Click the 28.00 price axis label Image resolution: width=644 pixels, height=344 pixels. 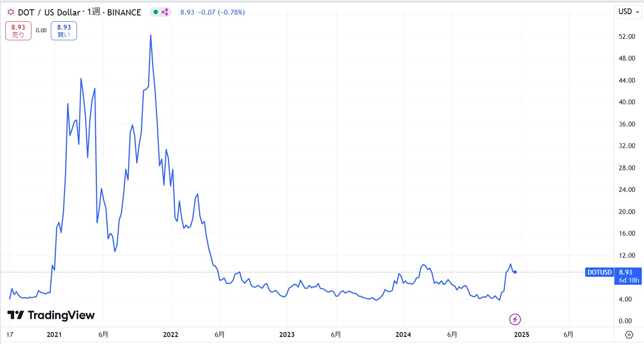pyautogui.click(x=627, y=168)
